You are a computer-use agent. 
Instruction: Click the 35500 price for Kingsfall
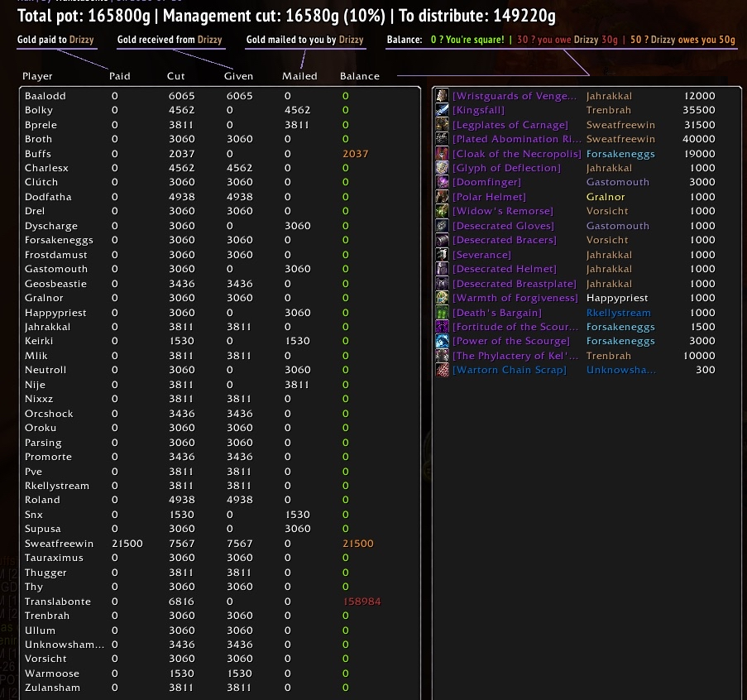point(698,110)
